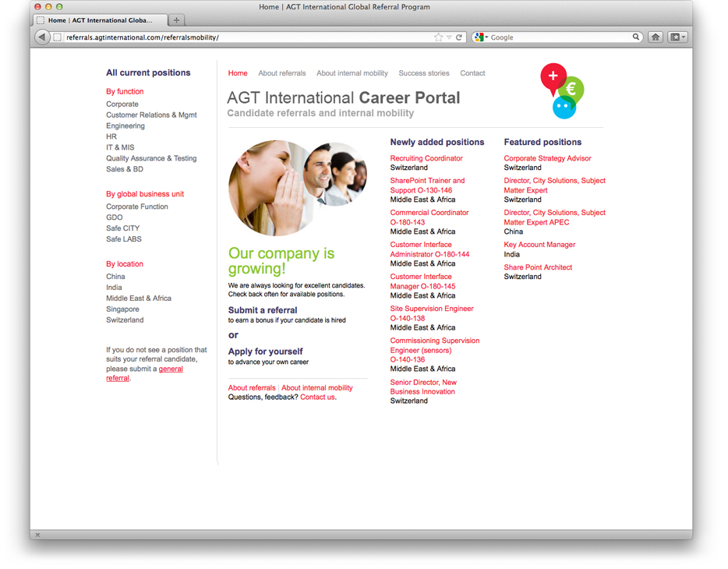Select IT & MIS function
Image resolution: width=728 pixels, height=569 pixels.
[x=120, y=147]
